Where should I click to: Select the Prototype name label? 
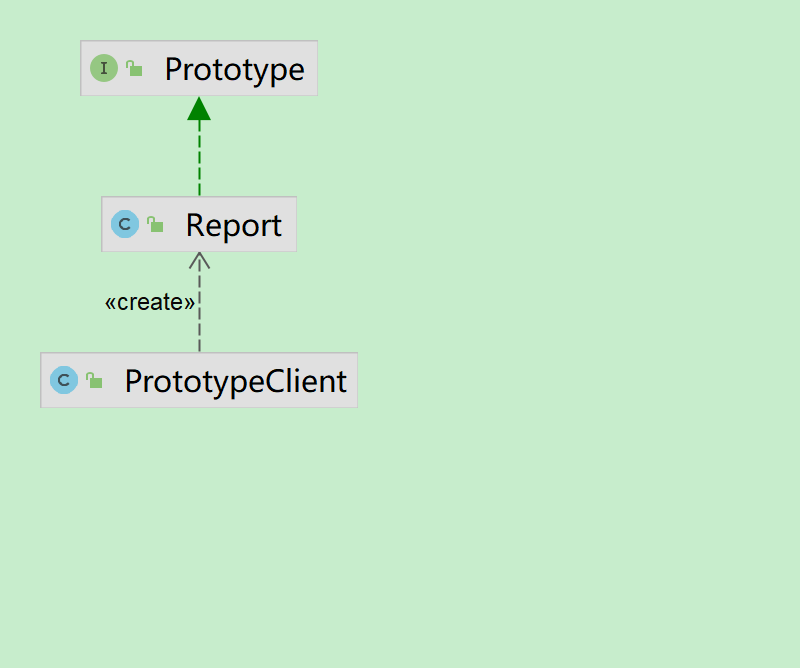point(234,70)
